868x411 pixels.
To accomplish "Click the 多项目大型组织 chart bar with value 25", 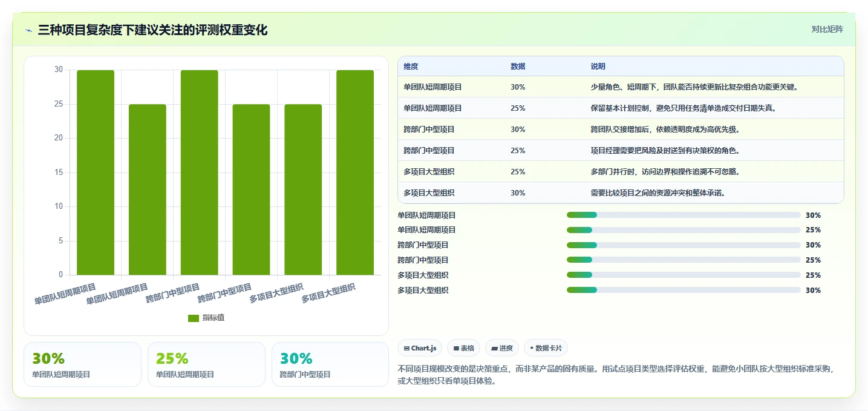I will tap(303, 189).
